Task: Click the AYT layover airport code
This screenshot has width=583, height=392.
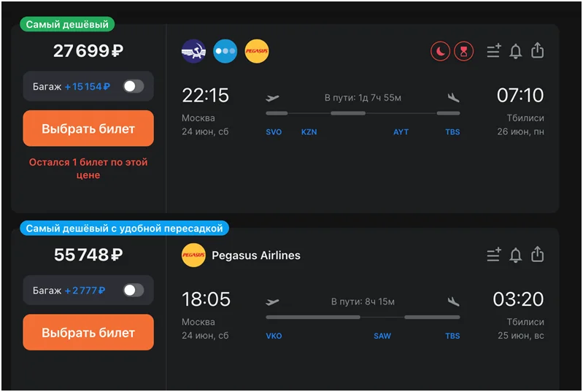Action: click(401, 132)
